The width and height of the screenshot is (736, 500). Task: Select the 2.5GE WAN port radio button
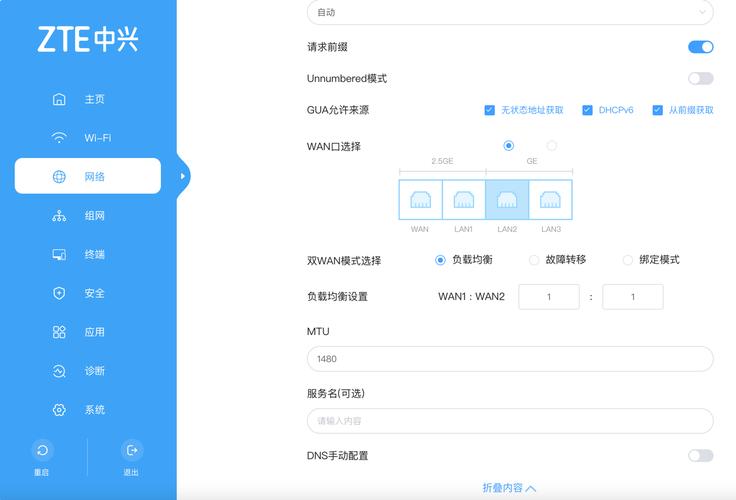[x=508, y=146]
